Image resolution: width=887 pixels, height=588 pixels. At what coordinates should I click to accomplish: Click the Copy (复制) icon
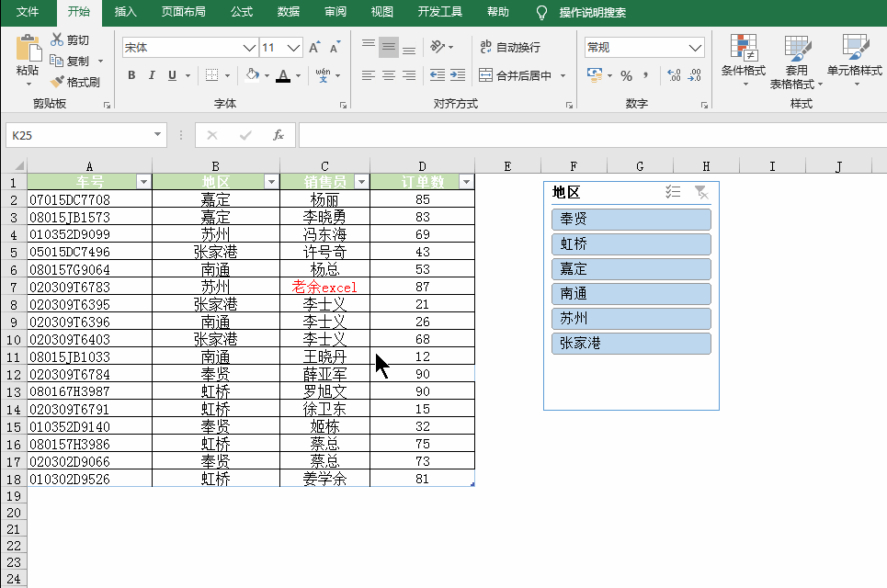pyautogui.click(x=56, y=61)
